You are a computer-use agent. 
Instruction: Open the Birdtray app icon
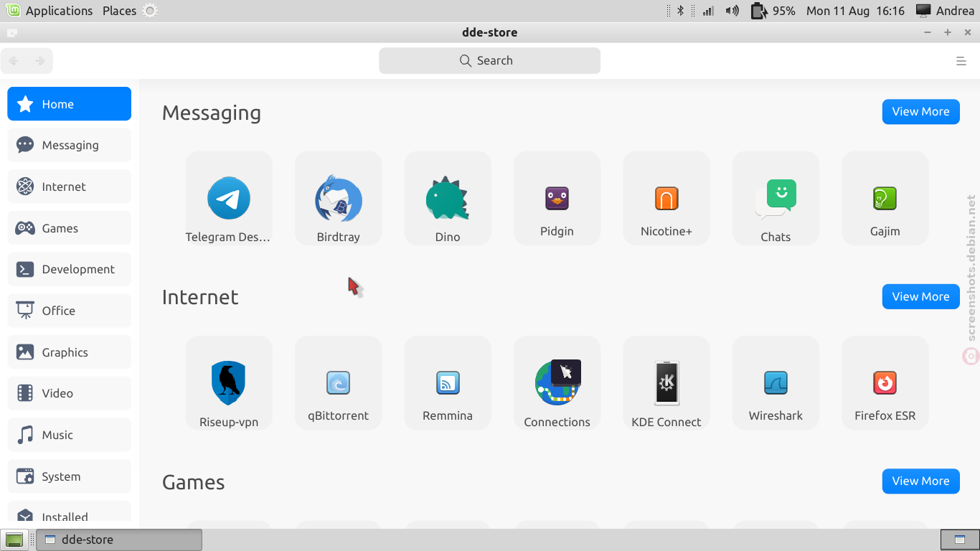338,198
